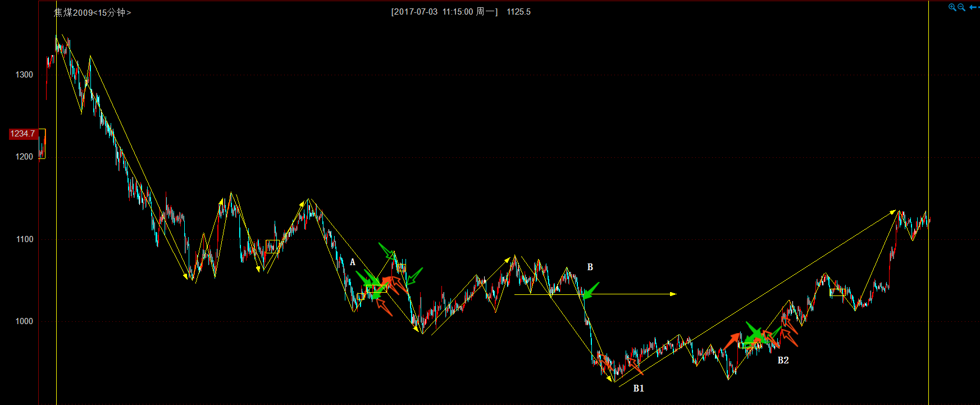Click the 2017-07-03 11:15:00 timestamp readout
This screenshot has width=980, height=405.
pos(444,12)
